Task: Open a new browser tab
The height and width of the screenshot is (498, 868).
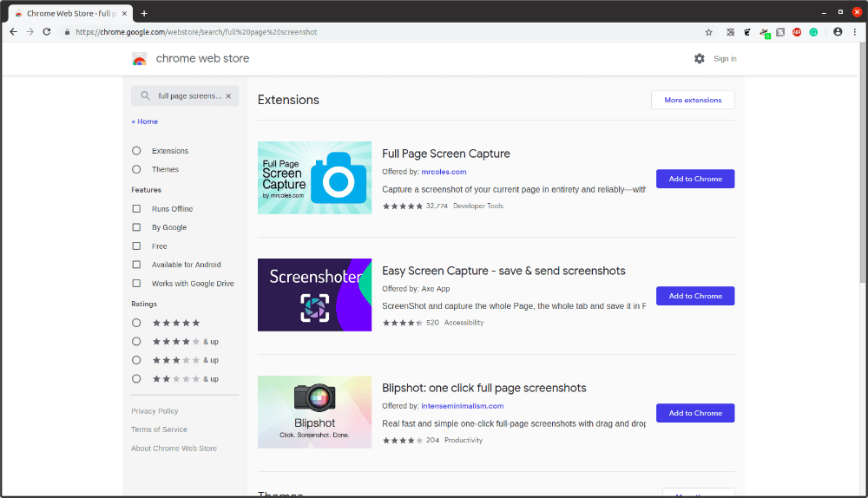Action: tap(144, 13)
